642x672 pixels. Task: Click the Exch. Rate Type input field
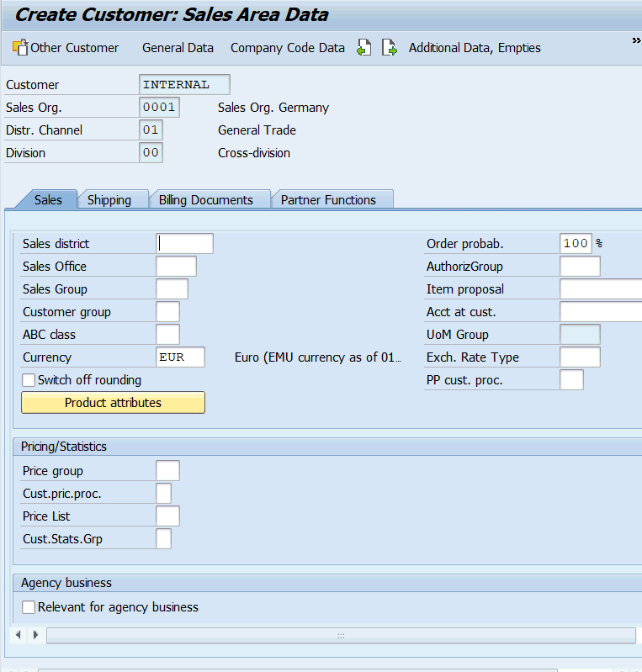point(580,357)
